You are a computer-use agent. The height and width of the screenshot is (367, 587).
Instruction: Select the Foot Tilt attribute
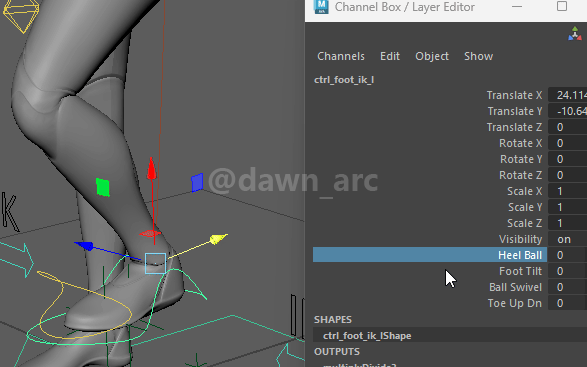[520, 271]
